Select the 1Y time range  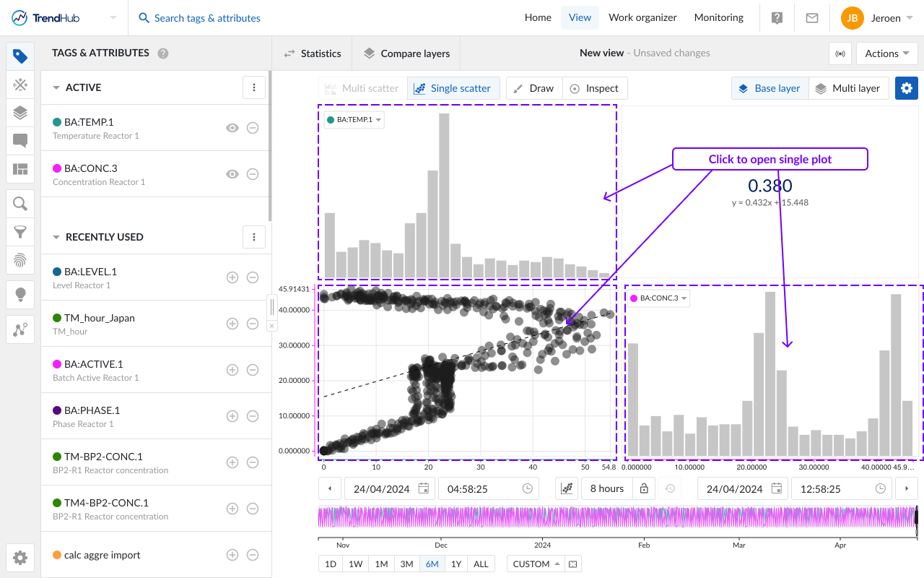point(456,564)
